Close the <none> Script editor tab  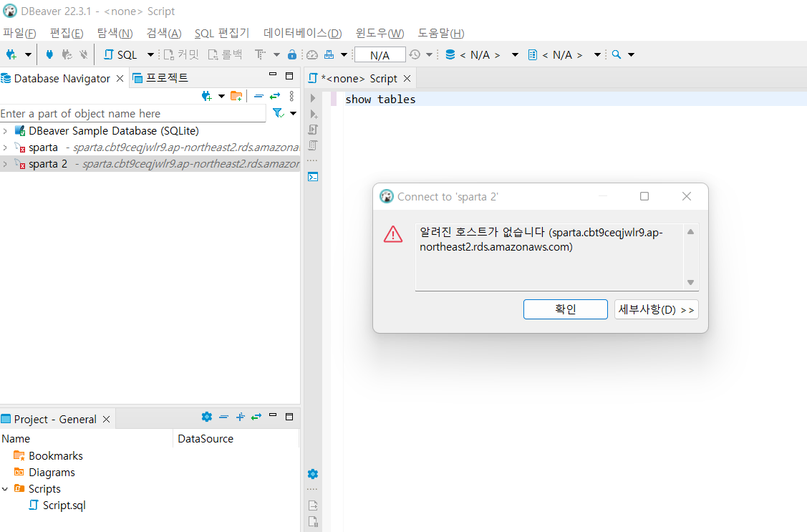pos(407,78)
